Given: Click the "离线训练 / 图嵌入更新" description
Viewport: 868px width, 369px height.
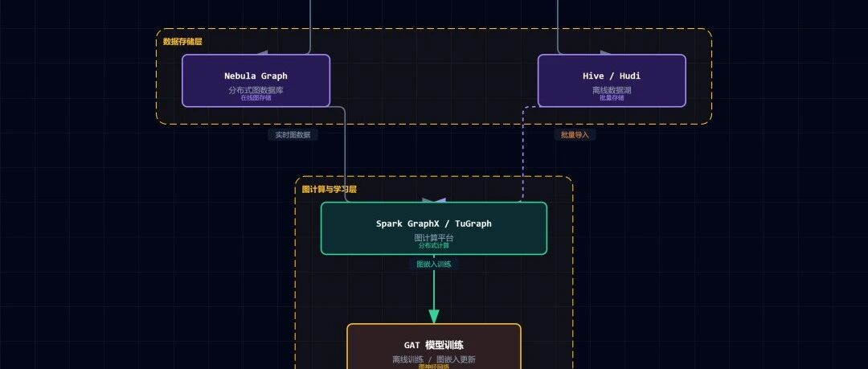Looking at the screenshot, I should pyautogui.click(x=434, y=359).
